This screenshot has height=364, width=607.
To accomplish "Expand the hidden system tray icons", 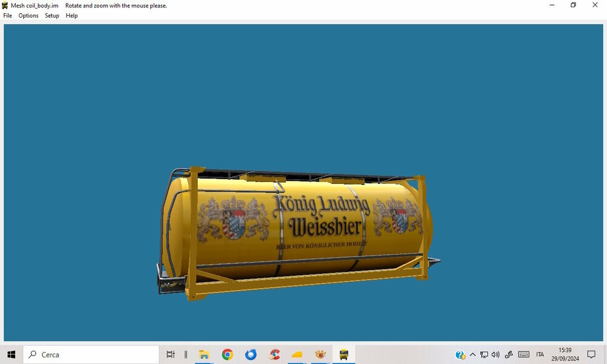I will tap(473, 354).
